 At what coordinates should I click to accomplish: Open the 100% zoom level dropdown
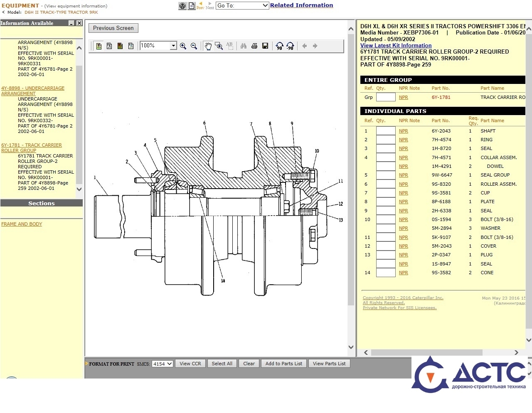point(173,46)
